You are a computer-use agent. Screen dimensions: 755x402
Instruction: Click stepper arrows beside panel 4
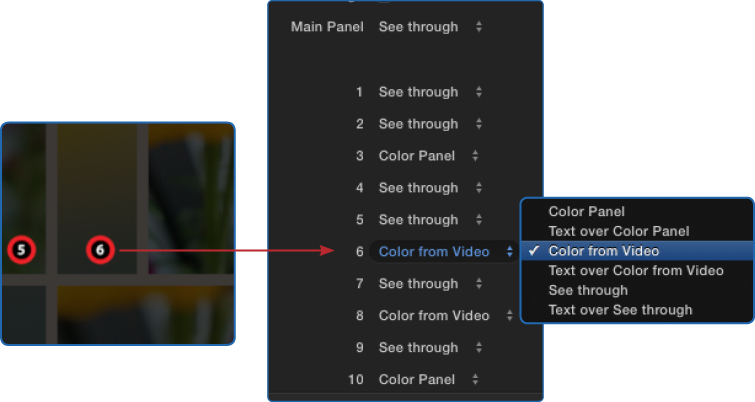click(x=479, y=188)
